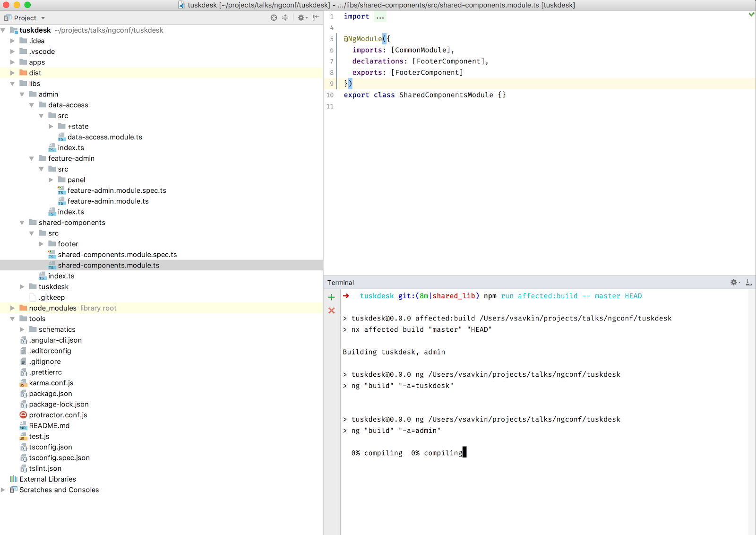Add a new terminal session with the plus icon
Image resolution: width=756 pixels, height=535 pixels.
331,297
